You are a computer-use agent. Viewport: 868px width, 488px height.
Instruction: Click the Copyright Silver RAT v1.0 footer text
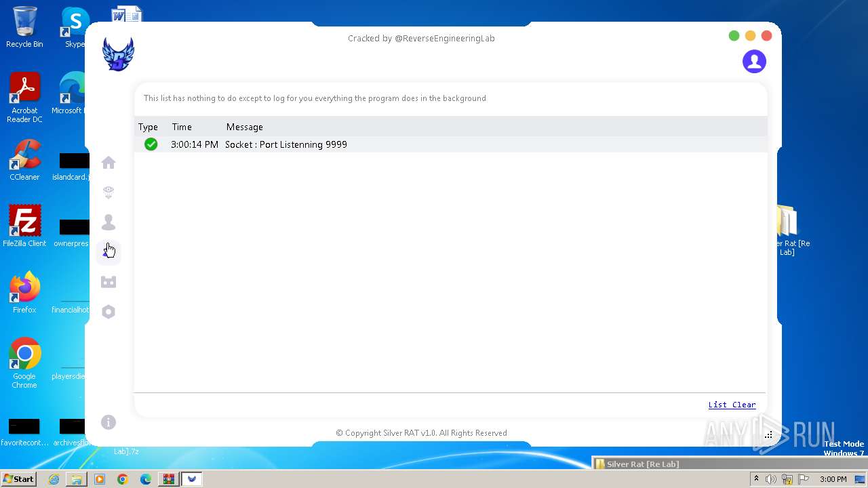tap(421, 433)
